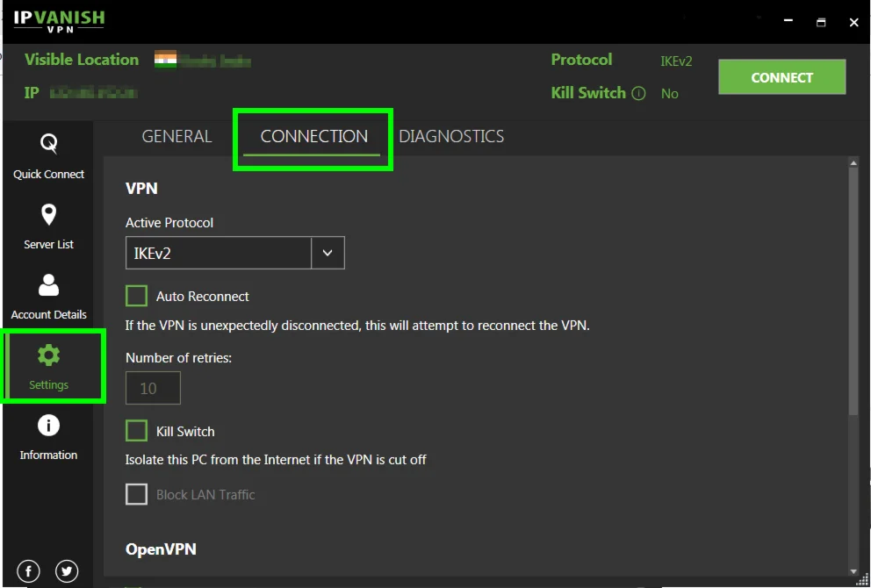
Task: Click the Auto Reconnect description text
Action: pyautogui.click(x=357, y=326)
